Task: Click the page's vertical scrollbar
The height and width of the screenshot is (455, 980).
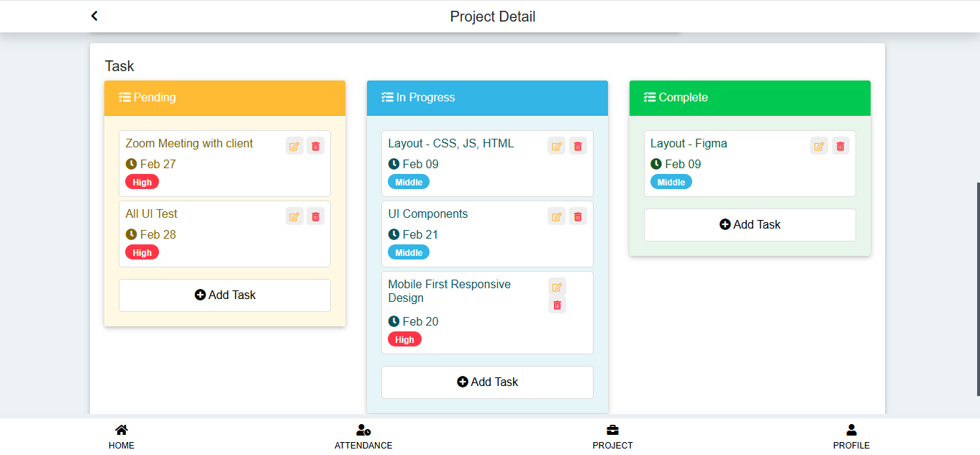Action: pos(977,288)
